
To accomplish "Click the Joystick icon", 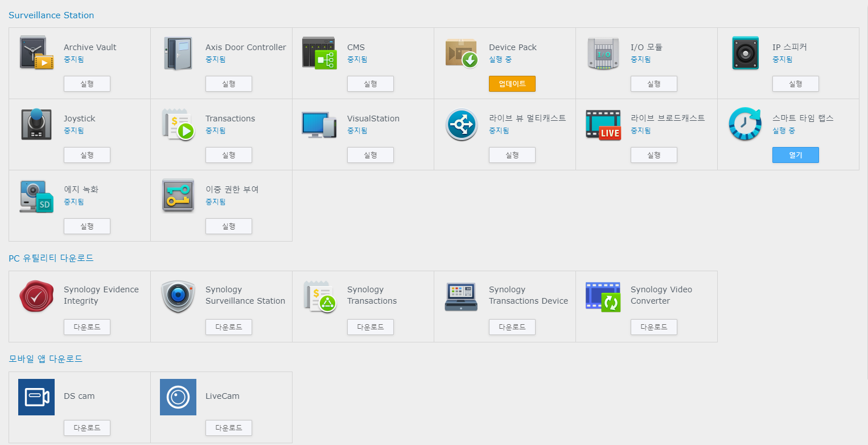I will (x=36, y=124).
